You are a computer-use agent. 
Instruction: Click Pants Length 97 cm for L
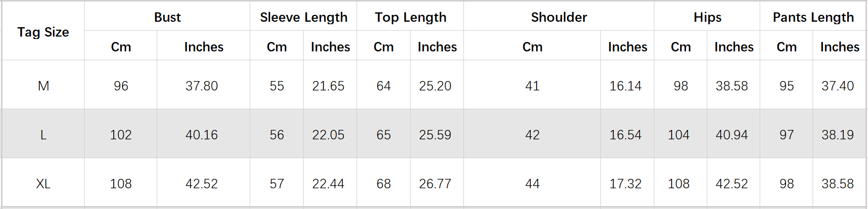point(786,135)
